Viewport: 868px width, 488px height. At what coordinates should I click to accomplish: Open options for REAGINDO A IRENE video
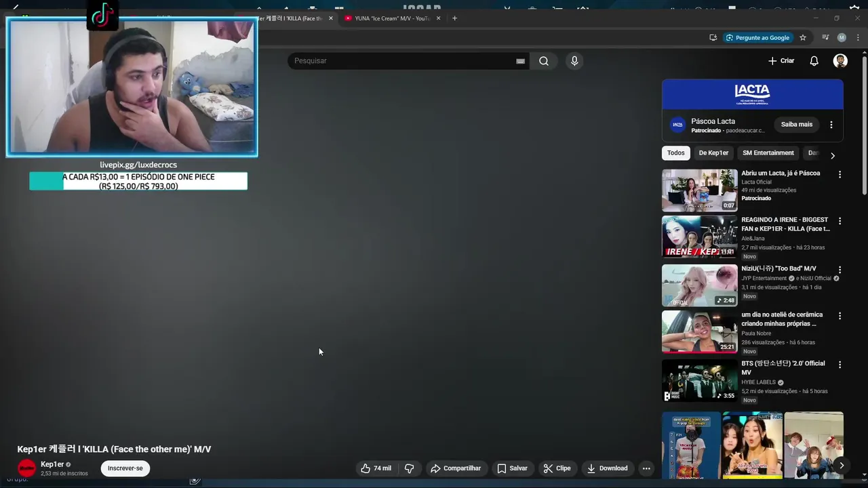click(x=840, y=221)
